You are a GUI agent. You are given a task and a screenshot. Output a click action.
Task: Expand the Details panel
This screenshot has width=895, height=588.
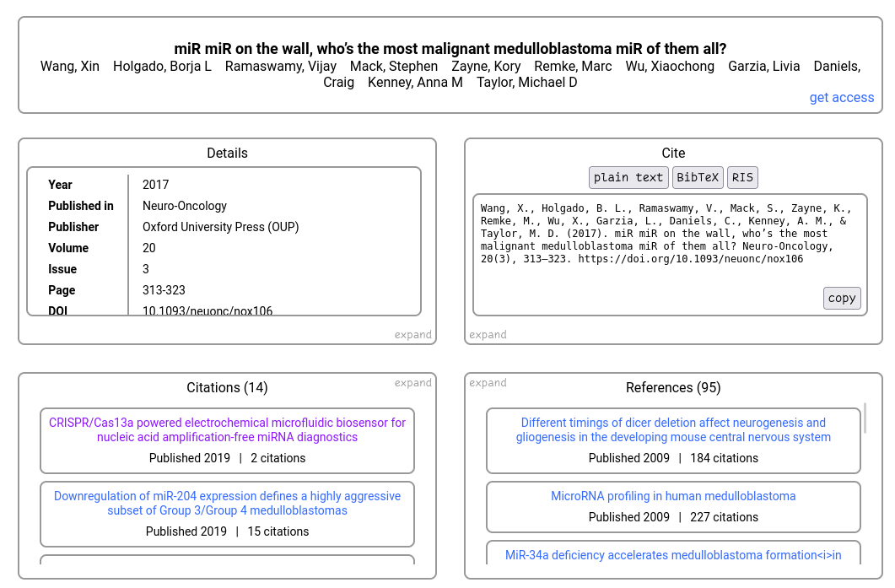(412, 334)
